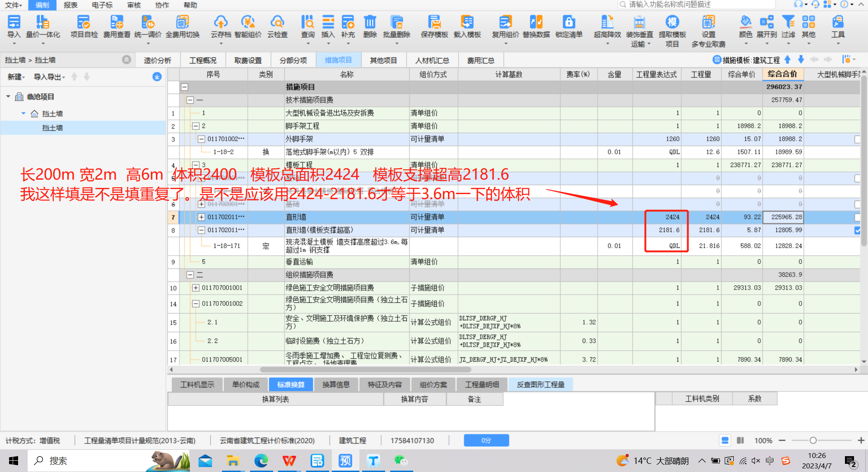
Task: Open 超高降效 toolbar icon
Action: (607, 26)
